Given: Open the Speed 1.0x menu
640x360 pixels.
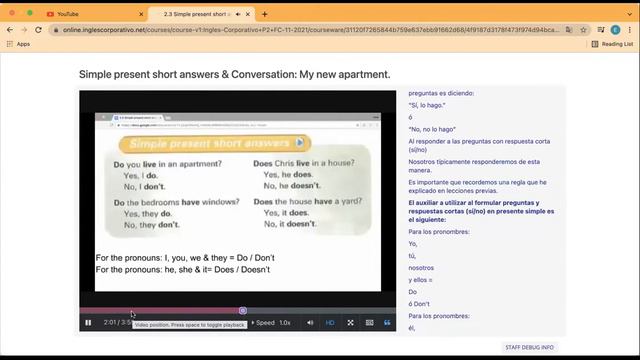Looking at the screenshot, I should [x=271, y=322].
